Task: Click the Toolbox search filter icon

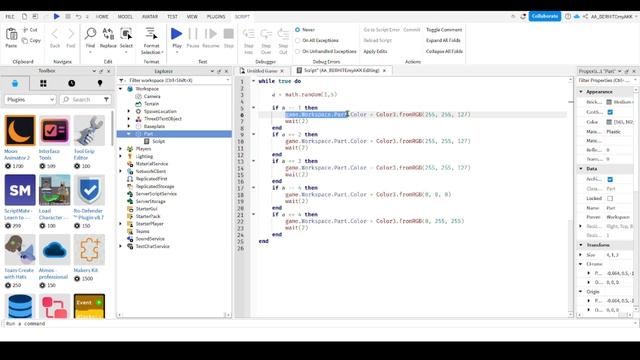Action: pyautogui.click(x=106, y=100)
